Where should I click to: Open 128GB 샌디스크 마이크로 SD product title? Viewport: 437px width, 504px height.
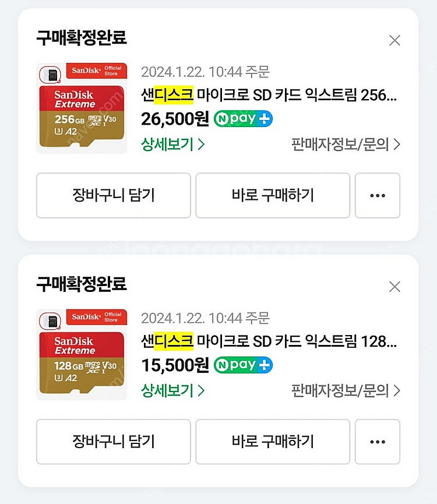269,341
